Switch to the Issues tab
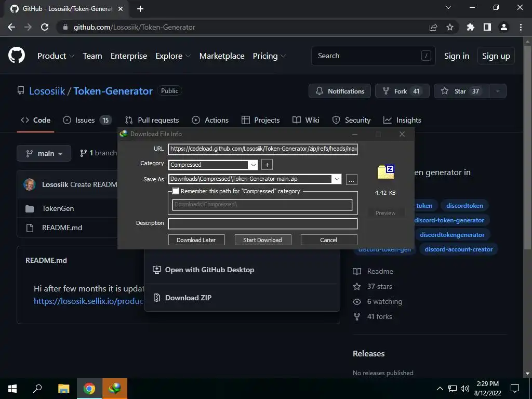 [87, 120]
